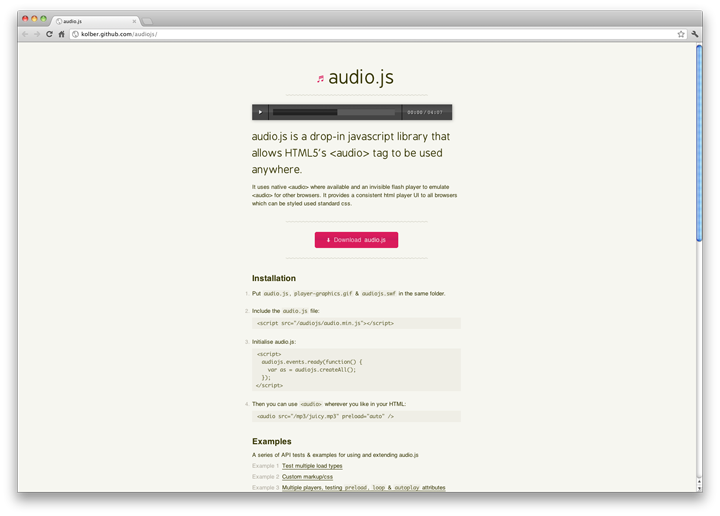The height and width of the screenshot is (516, 720).
Task: Go back with browser back arrow
Action: click(x=25, y=34)
